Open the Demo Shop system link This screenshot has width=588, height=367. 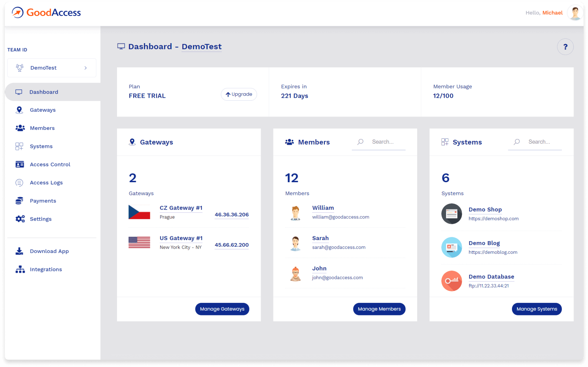coord(485,210)
